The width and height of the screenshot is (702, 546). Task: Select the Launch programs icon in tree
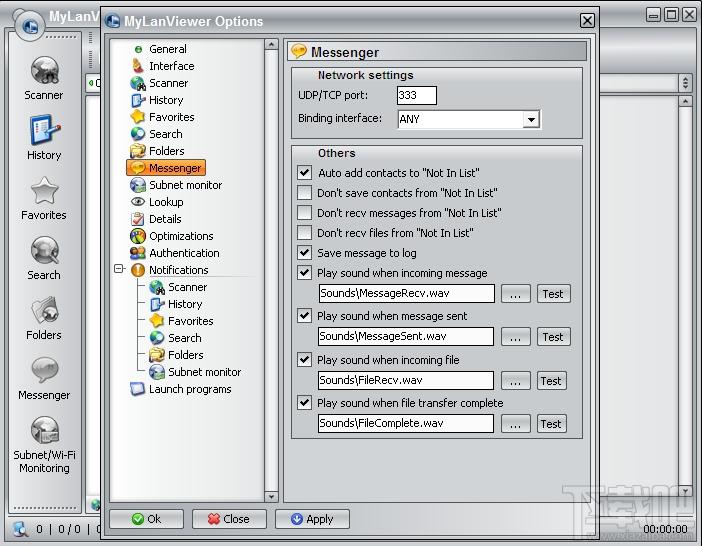138,389
